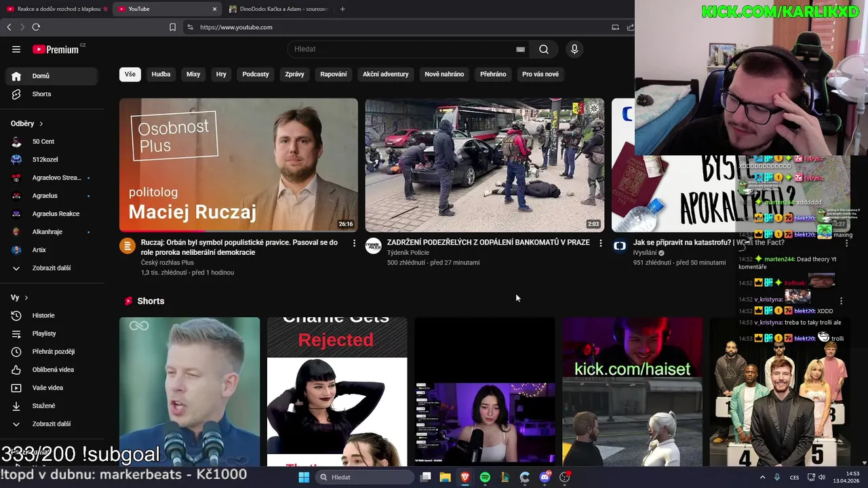Screen dimensions: 868x488
Task: Start YouTube search with the magnifier button
Action: [x=544, y=49]
